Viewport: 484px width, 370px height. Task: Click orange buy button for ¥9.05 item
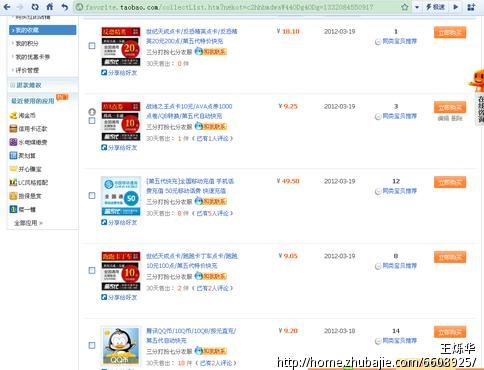click(450, 257)
